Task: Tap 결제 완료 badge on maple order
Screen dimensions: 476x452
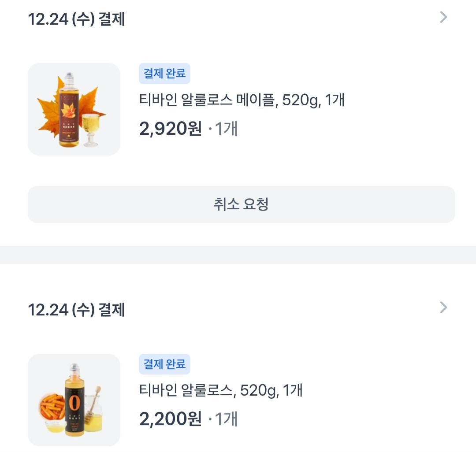Action: (164, 74)
